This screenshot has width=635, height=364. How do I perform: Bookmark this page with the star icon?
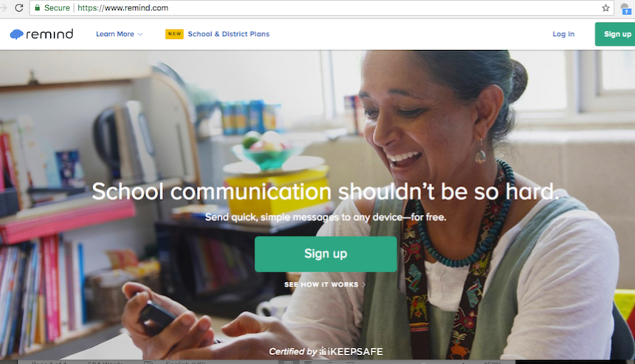coord(605,7)
